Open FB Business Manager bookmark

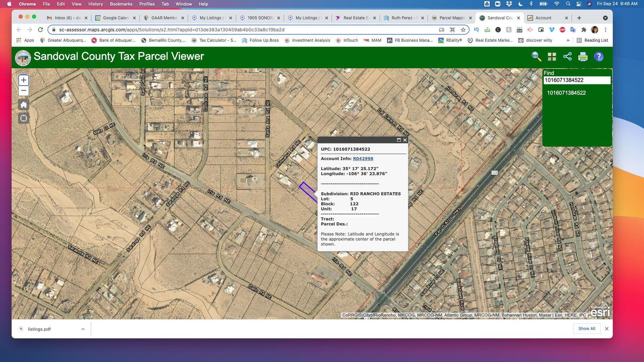click(x=410, y=40)
